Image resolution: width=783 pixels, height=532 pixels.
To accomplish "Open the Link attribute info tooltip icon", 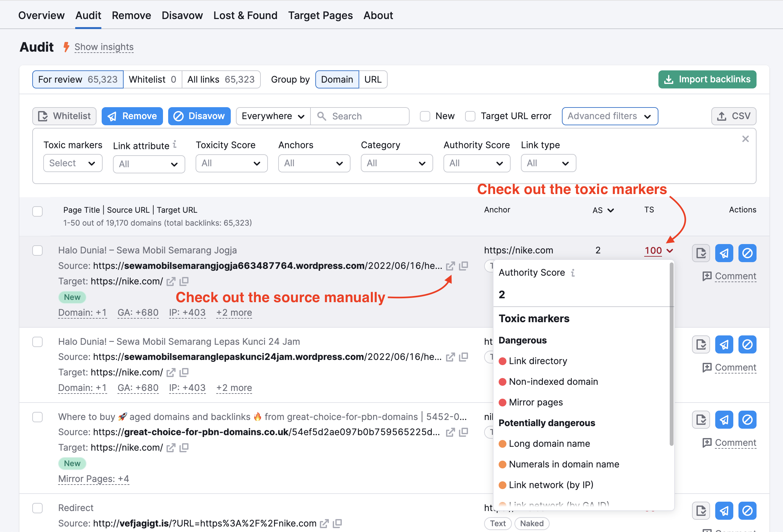I will click(x=175, y=144).
